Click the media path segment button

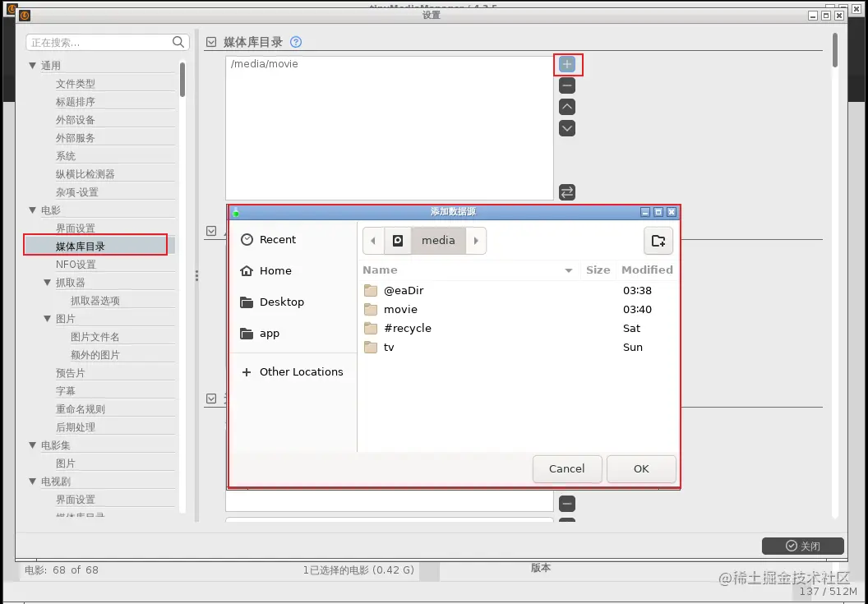pyautogui.click(x=438, y=241)
